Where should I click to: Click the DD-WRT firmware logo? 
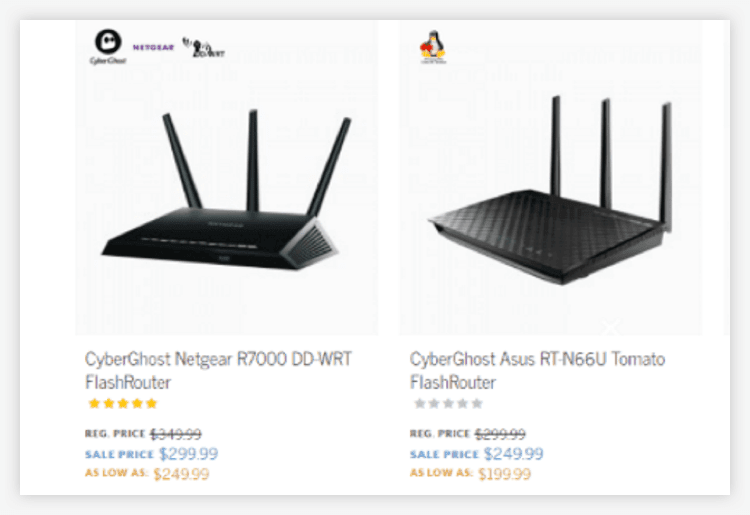[203, 47]
